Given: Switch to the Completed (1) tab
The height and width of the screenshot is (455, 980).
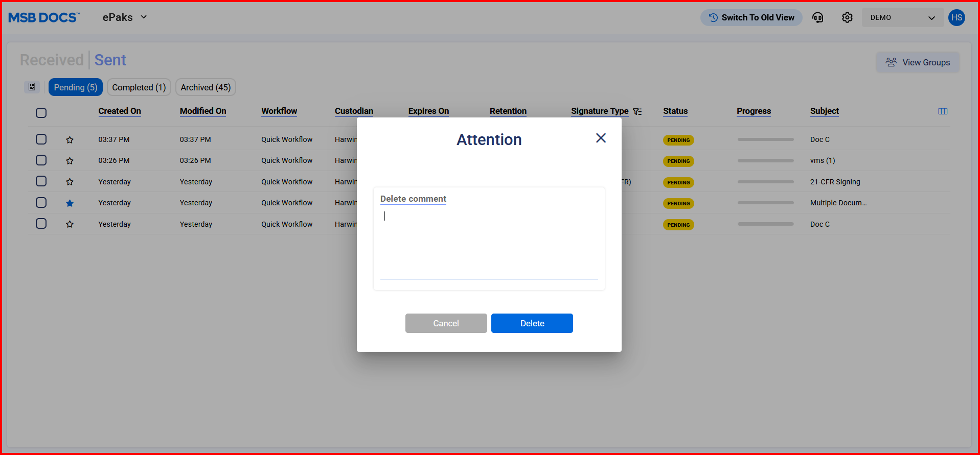Looking at the screenshot, I should (139, 87).
